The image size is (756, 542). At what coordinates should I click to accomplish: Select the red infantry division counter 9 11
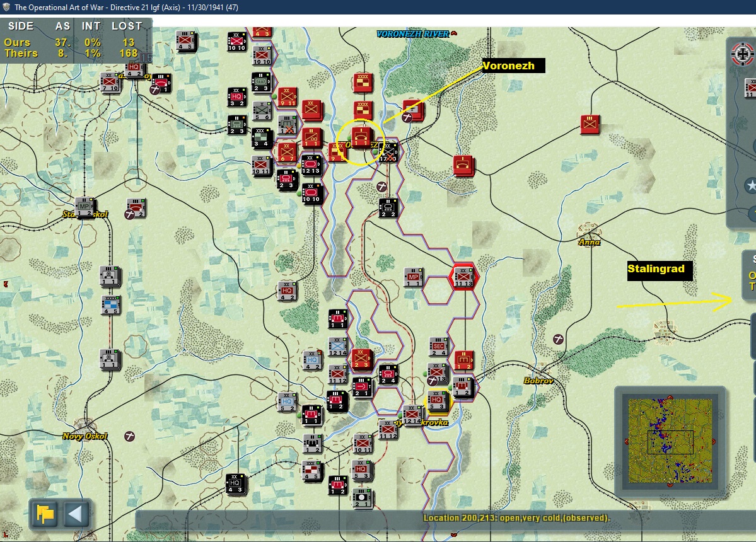click(287, 96)
